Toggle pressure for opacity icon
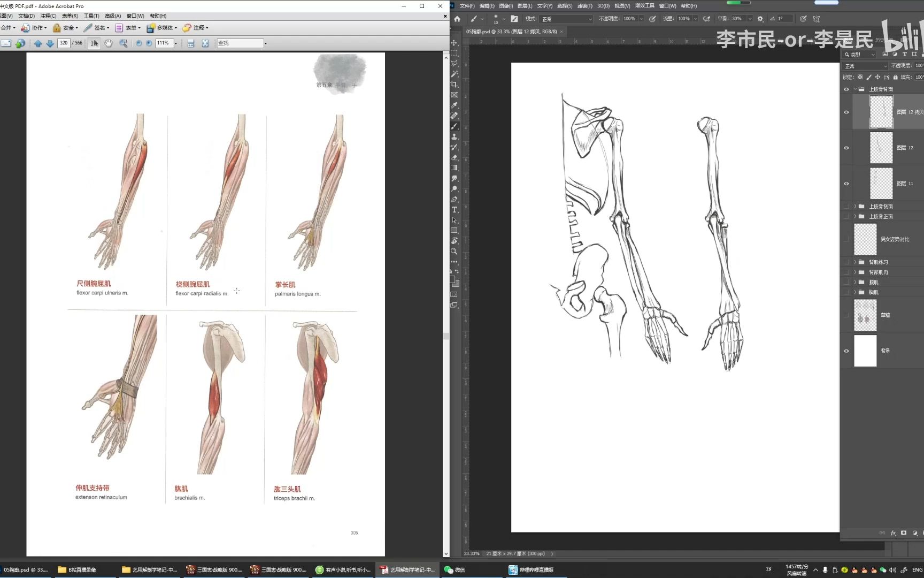The width and height of the screenshot is (924, 578). 652,19
